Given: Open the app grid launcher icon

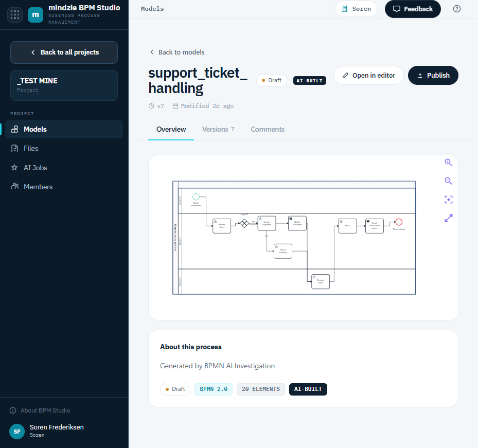Looking at the screenshot, I should tap(14, 14).
